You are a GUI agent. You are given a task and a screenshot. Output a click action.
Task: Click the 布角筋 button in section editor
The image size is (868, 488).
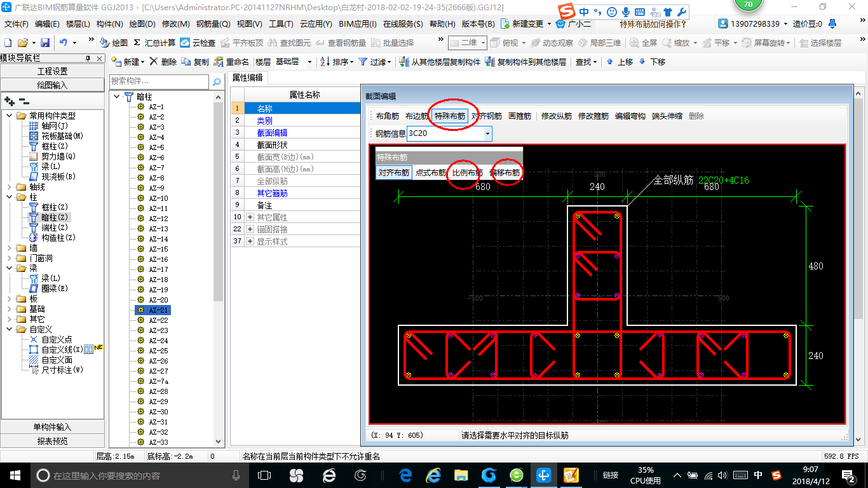click(x=387, y=116)
